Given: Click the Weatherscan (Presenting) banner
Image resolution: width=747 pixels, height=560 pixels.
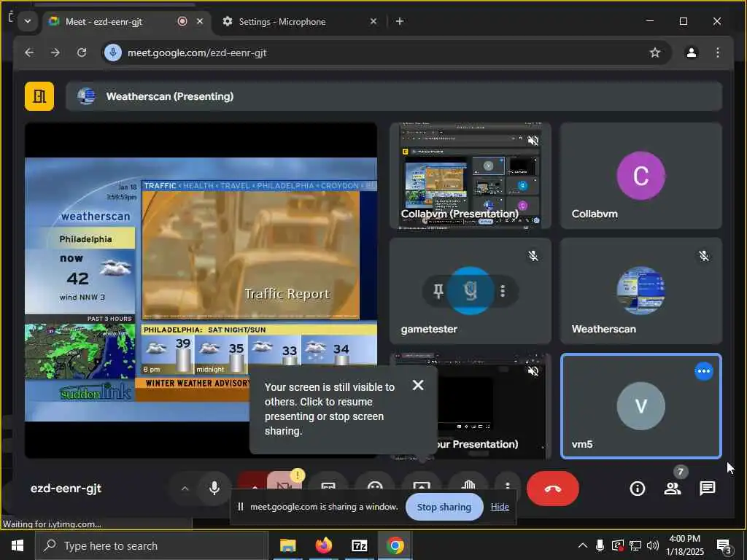Looking at the screenshot, I should 394,96.
